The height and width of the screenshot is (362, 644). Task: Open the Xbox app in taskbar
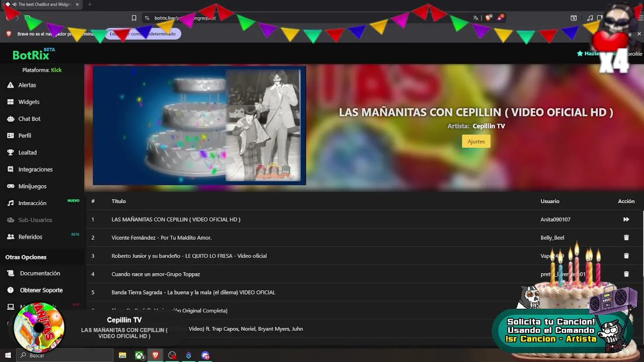coord(139,355)
